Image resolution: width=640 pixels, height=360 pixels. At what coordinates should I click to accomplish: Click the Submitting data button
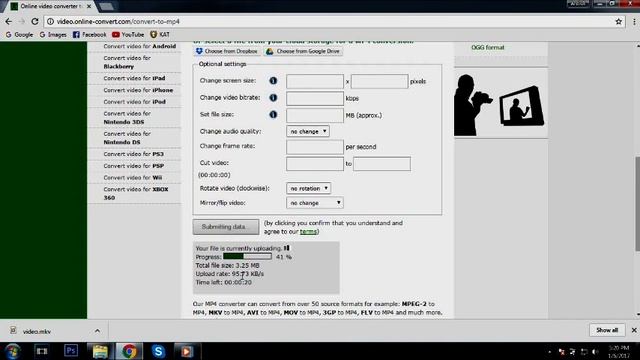click(x=226, y=227)
